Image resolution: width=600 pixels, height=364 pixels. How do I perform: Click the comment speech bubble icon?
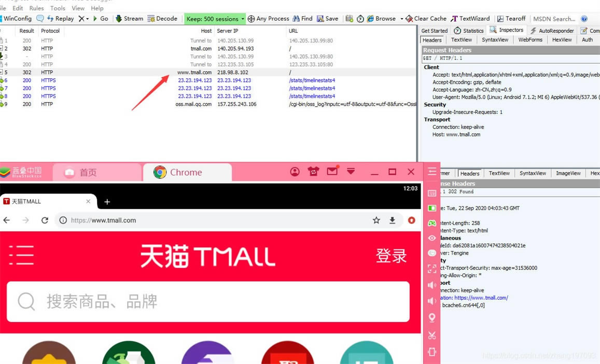[x=40, y=18]
